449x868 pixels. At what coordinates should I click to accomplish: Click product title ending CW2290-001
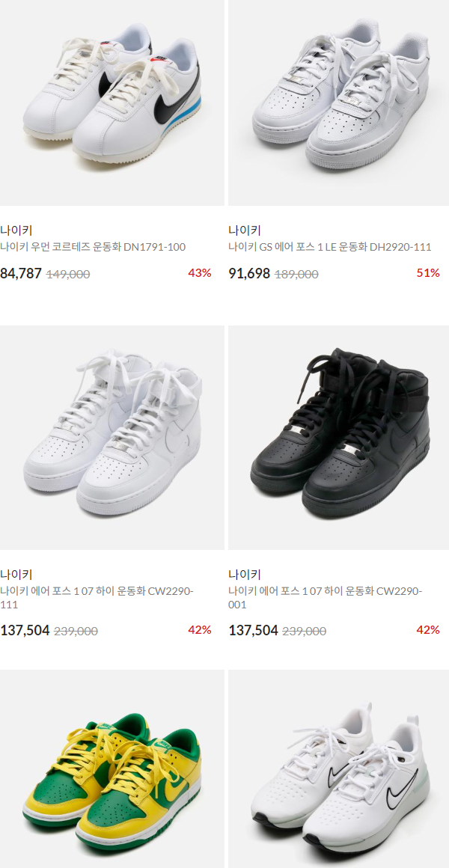326,598
